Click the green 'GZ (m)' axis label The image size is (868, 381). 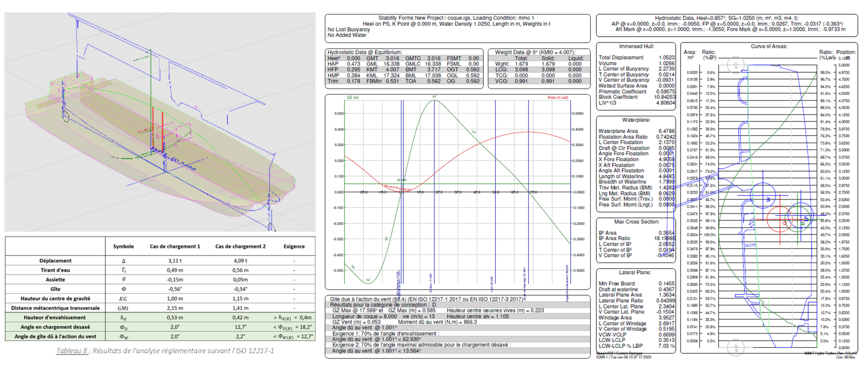[353, 97]
